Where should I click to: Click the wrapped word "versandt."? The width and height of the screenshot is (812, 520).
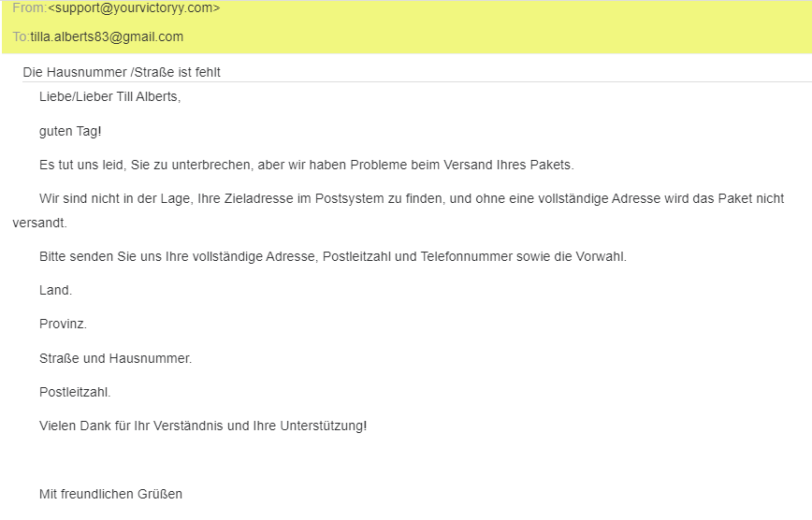click(39, 224)
